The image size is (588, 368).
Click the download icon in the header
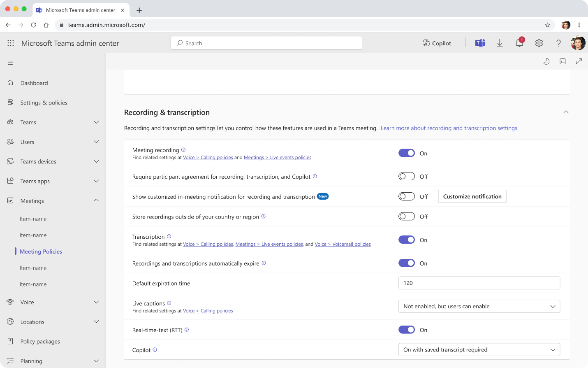tap(500, 43)
